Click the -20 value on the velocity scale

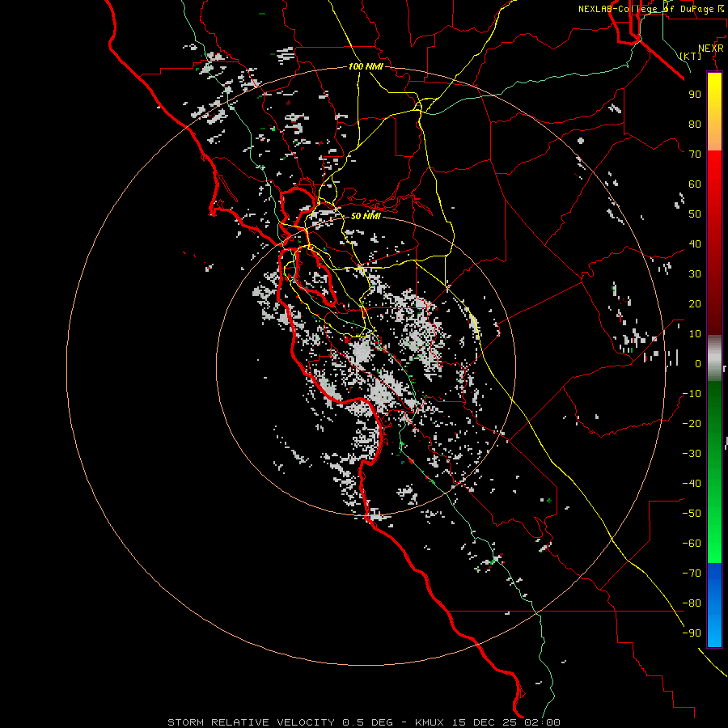(692, 424)
